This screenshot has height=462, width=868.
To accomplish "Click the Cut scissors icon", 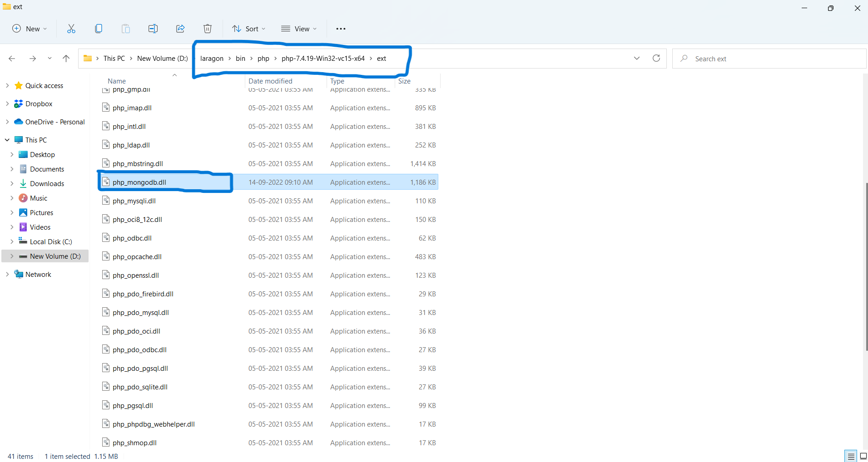I will pos(71,29).
